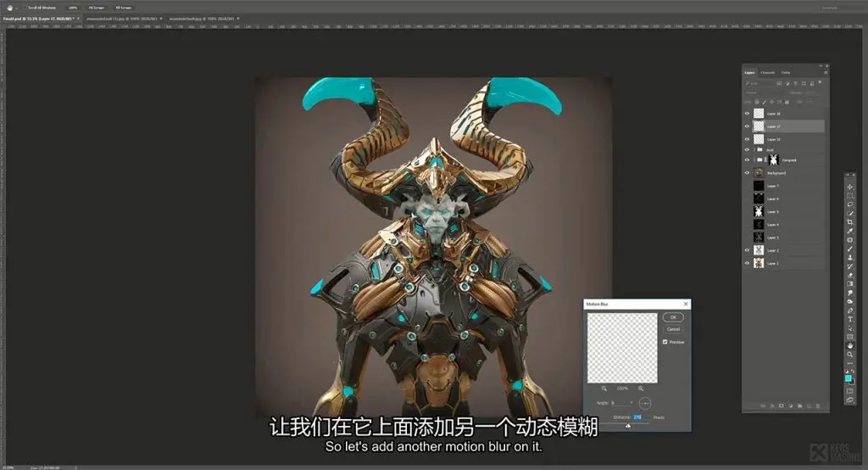Select the Zoom tool in toolbar
Screen dimensions: 868x470
point(849,355)
